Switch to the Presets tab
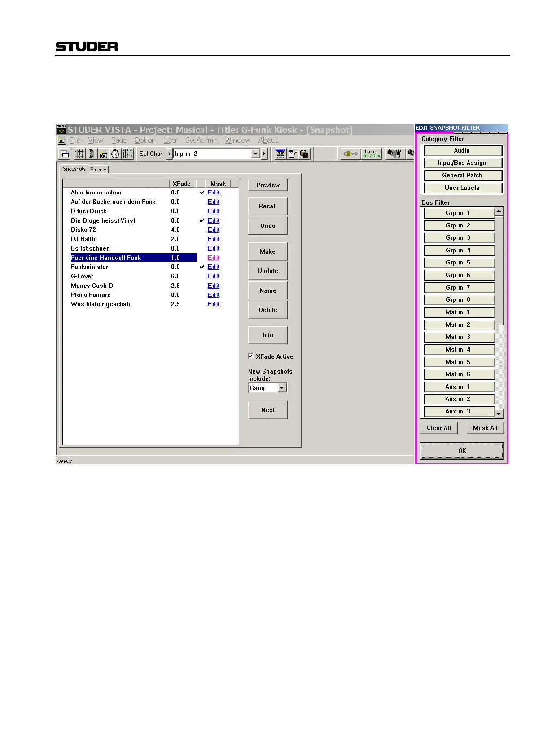This screenshot has width=534, height=756. click(98, 170)
